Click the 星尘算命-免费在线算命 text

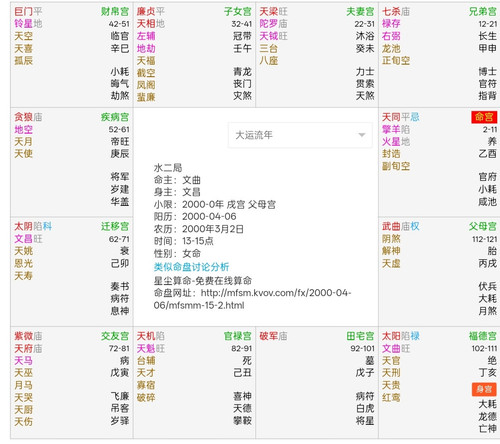(x=203, y=281)
